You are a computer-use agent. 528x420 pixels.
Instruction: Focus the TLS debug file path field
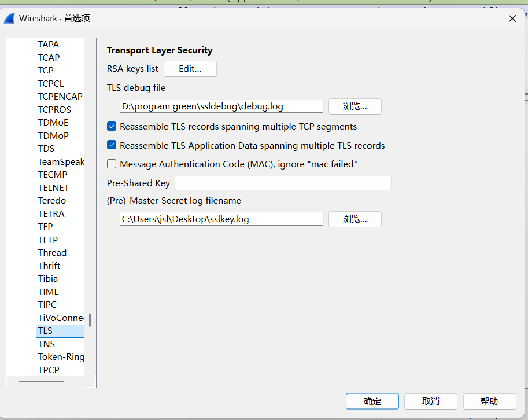(221, 106)
